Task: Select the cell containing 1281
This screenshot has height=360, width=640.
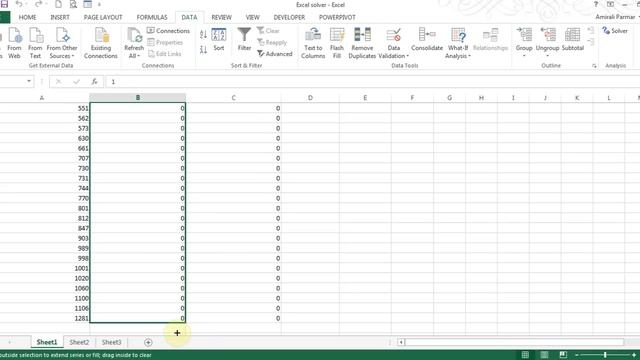Action: click(x=45, y=318)
